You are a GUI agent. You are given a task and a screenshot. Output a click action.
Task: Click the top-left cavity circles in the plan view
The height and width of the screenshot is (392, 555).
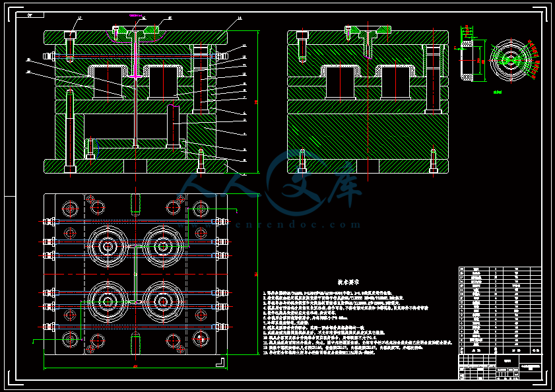pos(108,246)
